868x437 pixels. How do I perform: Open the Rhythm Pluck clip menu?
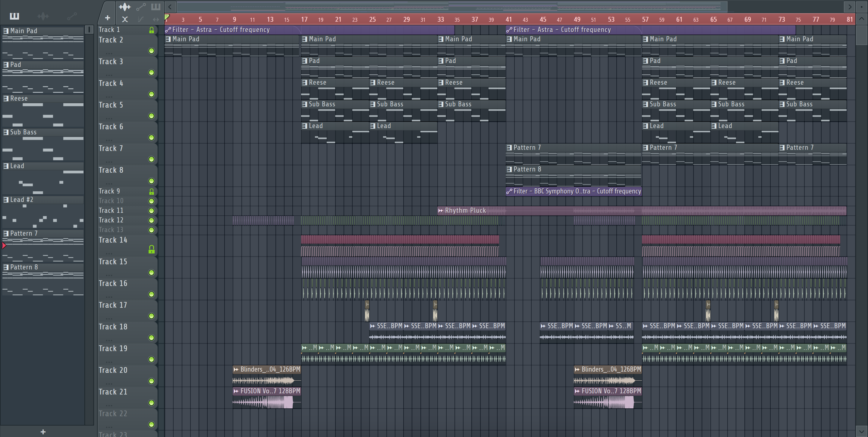[x=440, y=211]
